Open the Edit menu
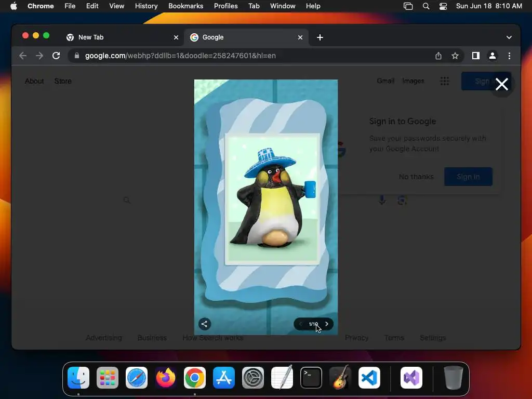 tap(92, 6)
